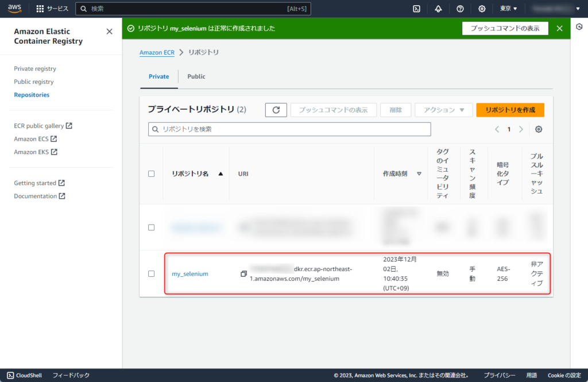Image resolution: width=588 pixels, height=382 pixels.
Task: Click page number 1 in pagination
Action: [509, 129]
